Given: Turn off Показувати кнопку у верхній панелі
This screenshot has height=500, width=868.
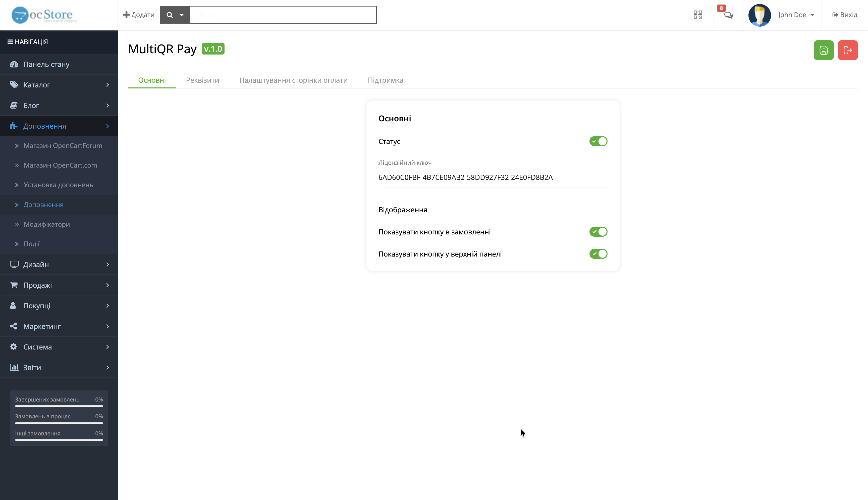Looking at the screenshot, I should point(598,254).
